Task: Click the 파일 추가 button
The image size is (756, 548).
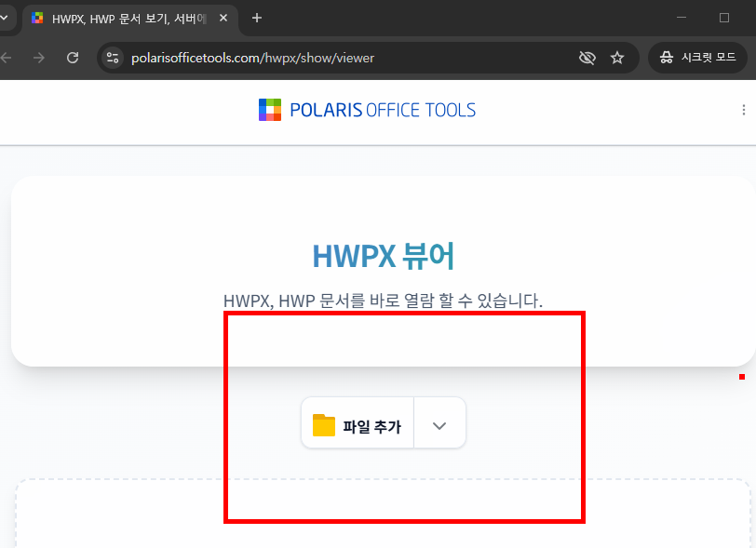Action: click(x=358, y=422)
